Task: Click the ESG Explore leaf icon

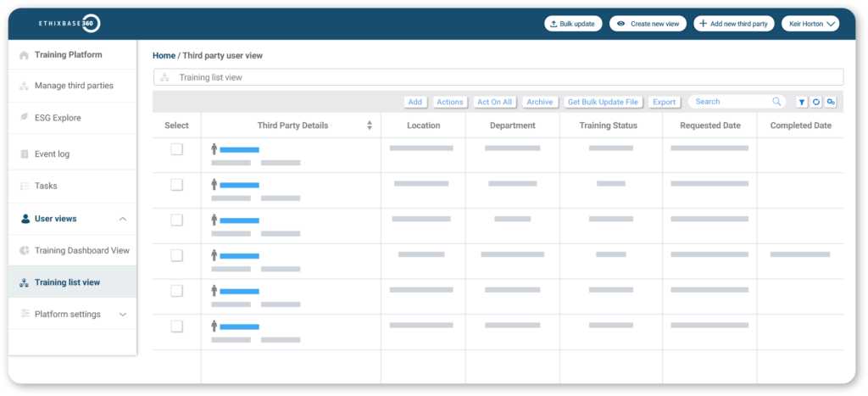Action: click(25, 118)
